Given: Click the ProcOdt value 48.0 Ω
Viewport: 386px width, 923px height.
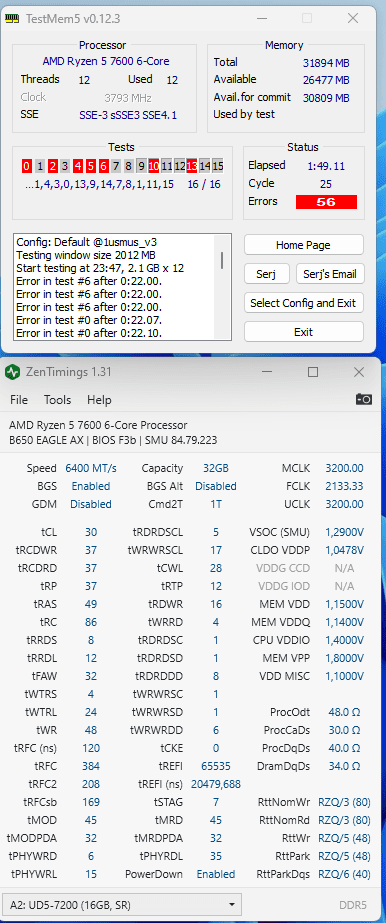Looking at the screenshot, I should [x=344, y=712].
